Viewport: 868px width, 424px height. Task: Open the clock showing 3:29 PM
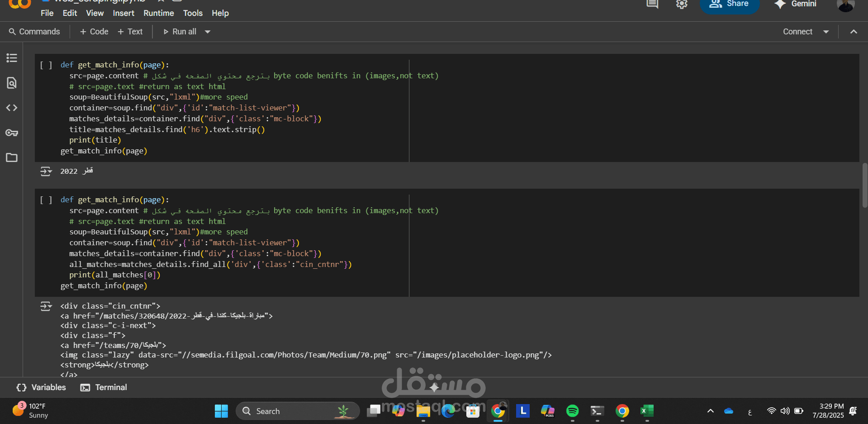pos(828,411)
